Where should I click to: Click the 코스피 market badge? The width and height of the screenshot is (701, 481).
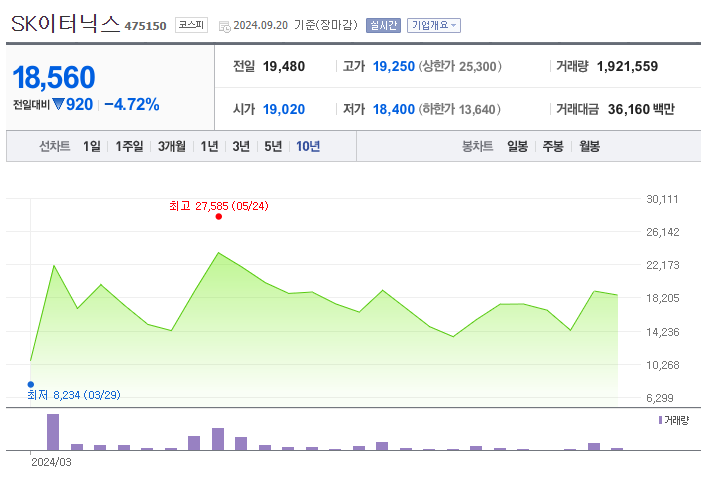pos(191,25)
